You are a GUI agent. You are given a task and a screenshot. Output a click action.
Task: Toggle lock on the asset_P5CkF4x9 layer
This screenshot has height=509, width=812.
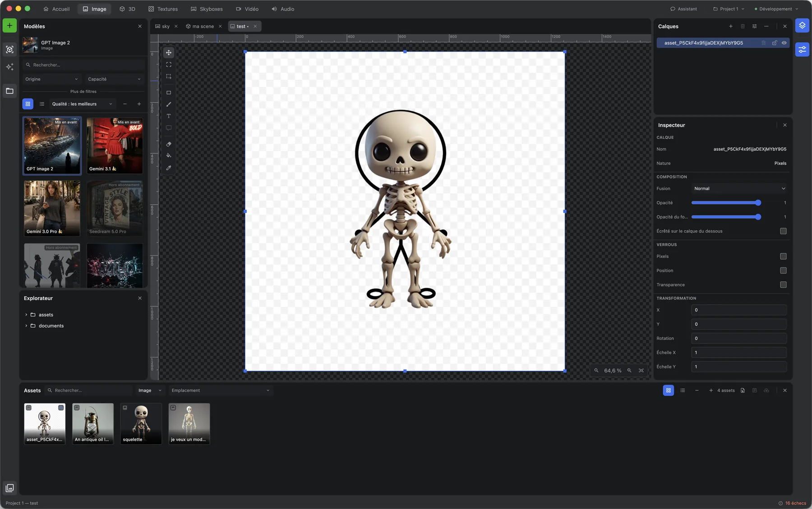774,43
